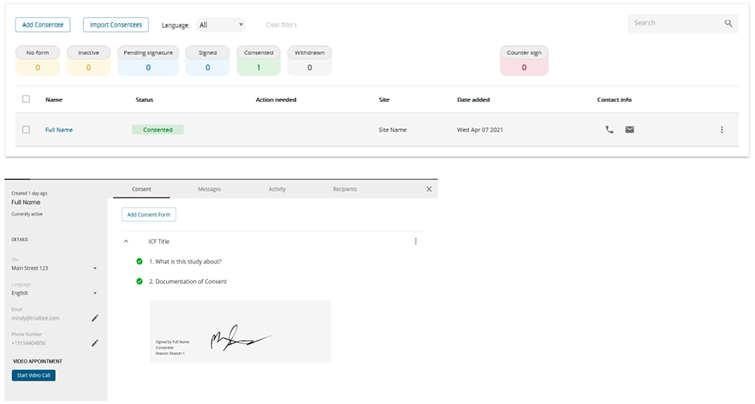Open section 2. Documentation of Consent
Viewport: 755px width, 404px height.
(x=188, y=282)
